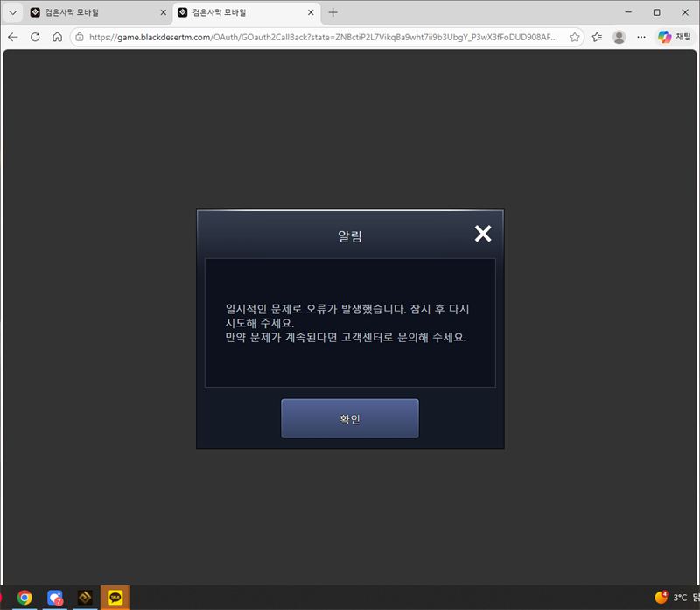
Task: Click the address bar URL
Action: pos(324,37)
